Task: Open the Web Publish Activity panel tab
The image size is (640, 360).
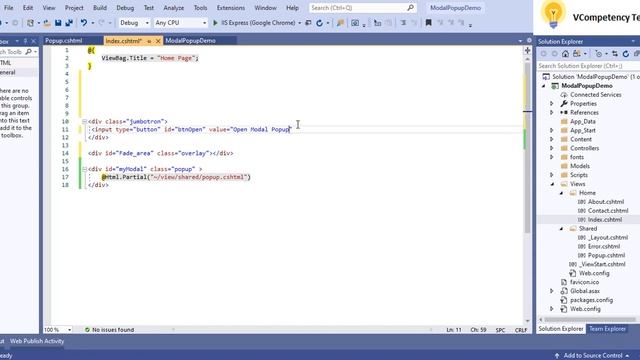Action: tap(37, 341)
